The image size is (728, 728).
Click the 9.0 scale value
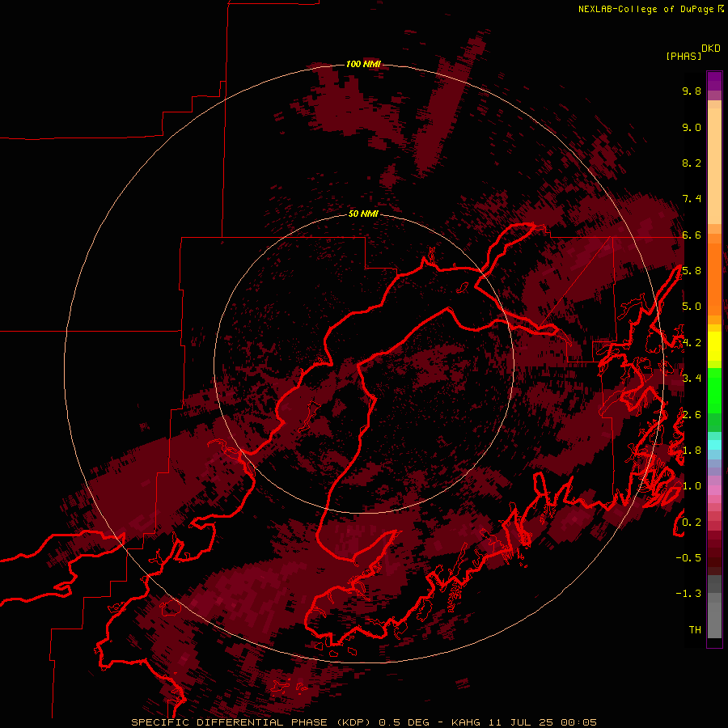click(692, 127)
